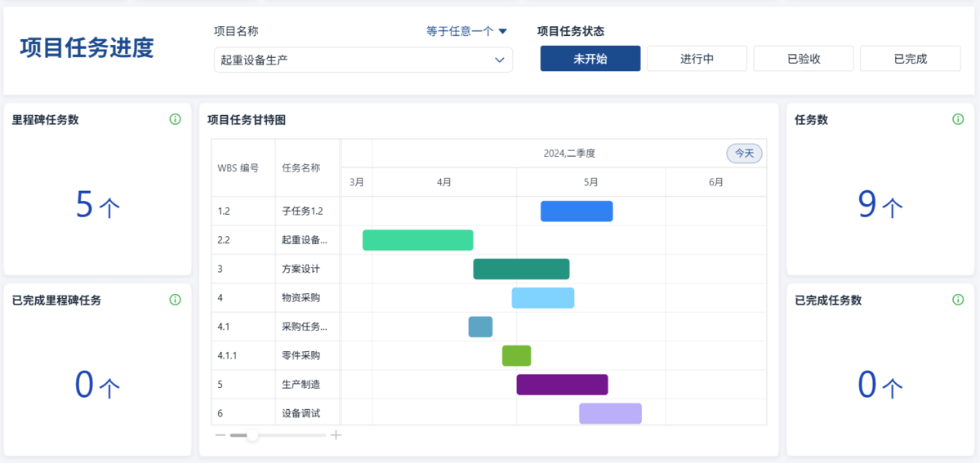The width and height of the screenshot is (980, 463).
Task: Click info icon on 任务数 card
Action: click(x=958, y=119)
